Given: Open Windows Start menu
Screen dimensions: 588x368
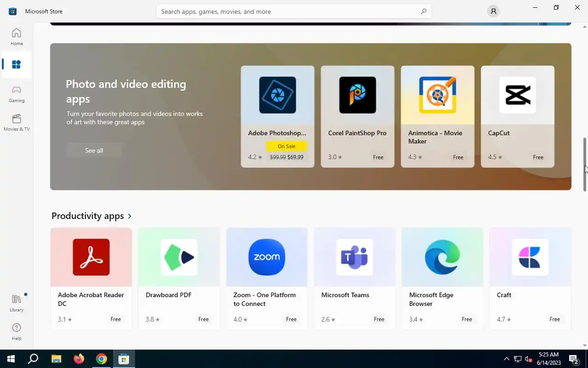Looking at the screenshot, I should pos(11,359).
